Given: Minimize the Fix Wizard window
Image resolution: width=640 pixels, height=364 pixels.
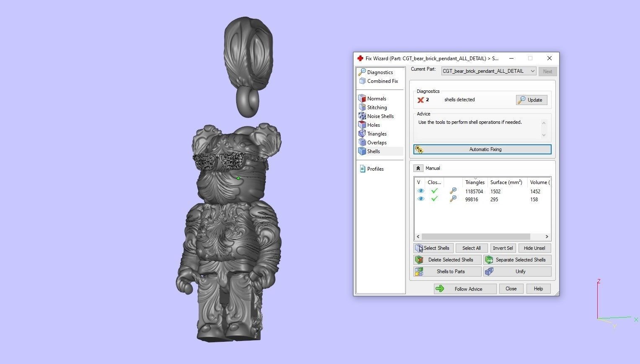Looking at the screenshot, I should point(511,58).
